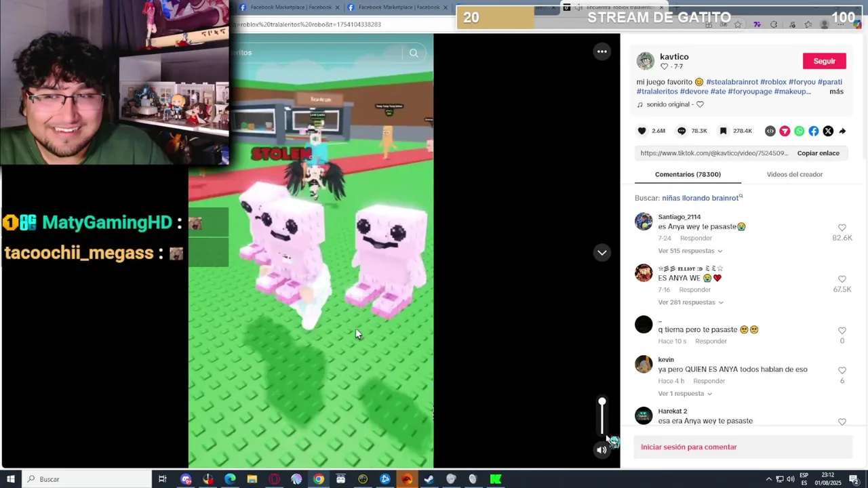Switch to 'Videos del creador' tab
This screenshot has width=868, height=488.
click(x=794, y=174)
